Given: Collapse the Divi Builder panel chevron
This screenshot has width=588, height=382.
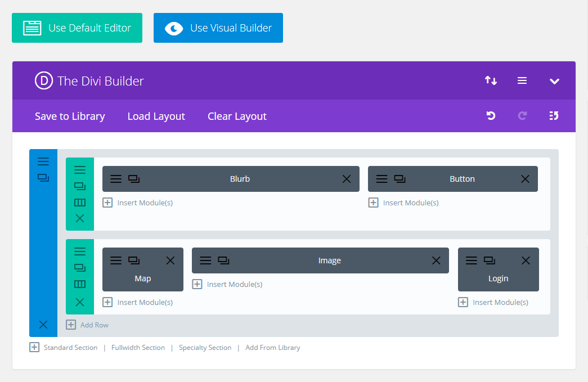Looking at the screenshot, I should point(554,81).
